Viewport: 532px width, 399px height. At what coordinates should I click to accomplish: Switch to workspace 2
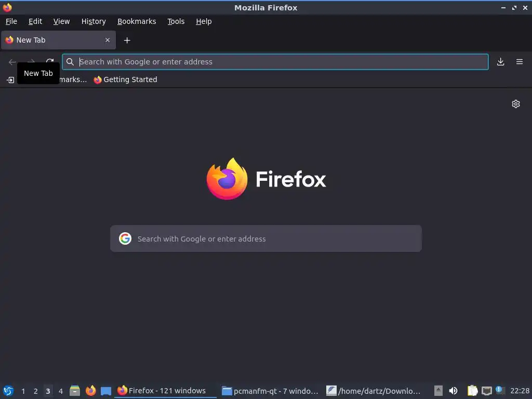[x=36, y=391]
